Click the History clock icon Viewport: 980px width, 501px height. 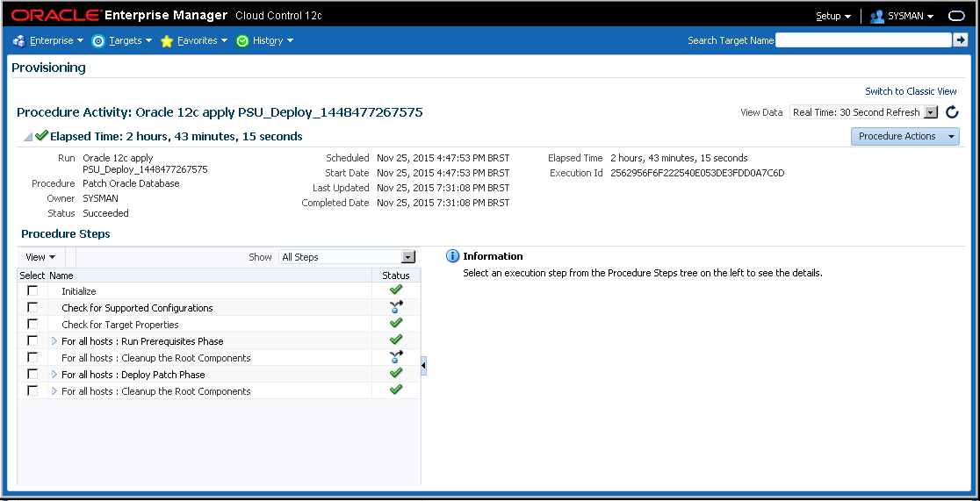(x=242, y=41)
